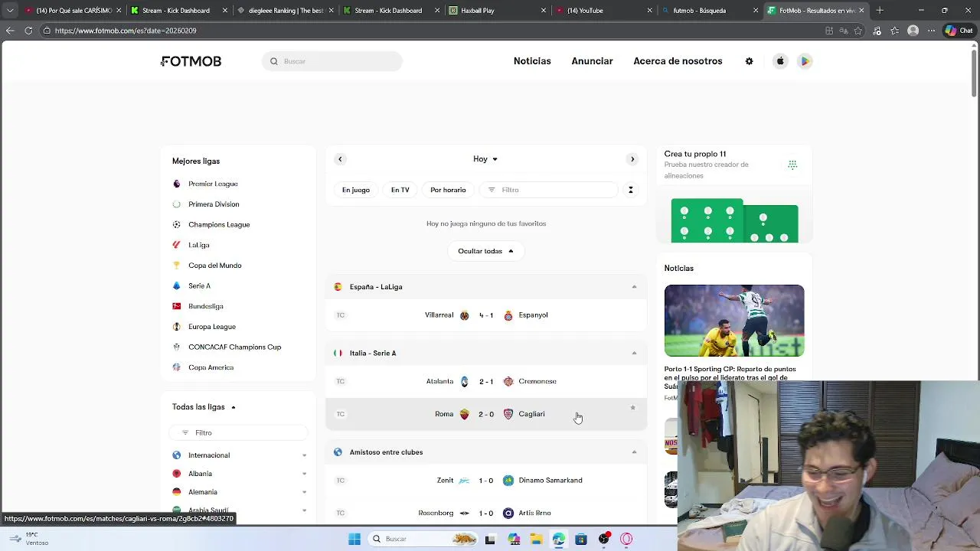Open the FotMob settings gear icon
Screen dimensions: 980x551
[x=749, y=61]
